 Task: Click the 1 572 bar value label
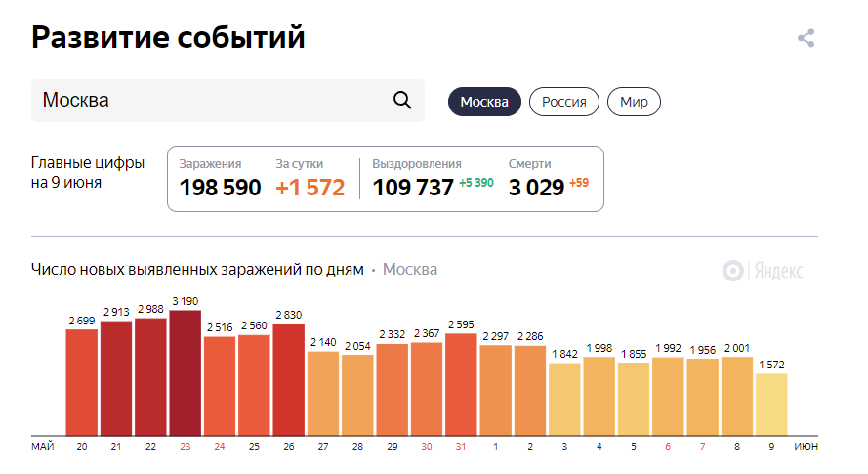click(771, 365)
